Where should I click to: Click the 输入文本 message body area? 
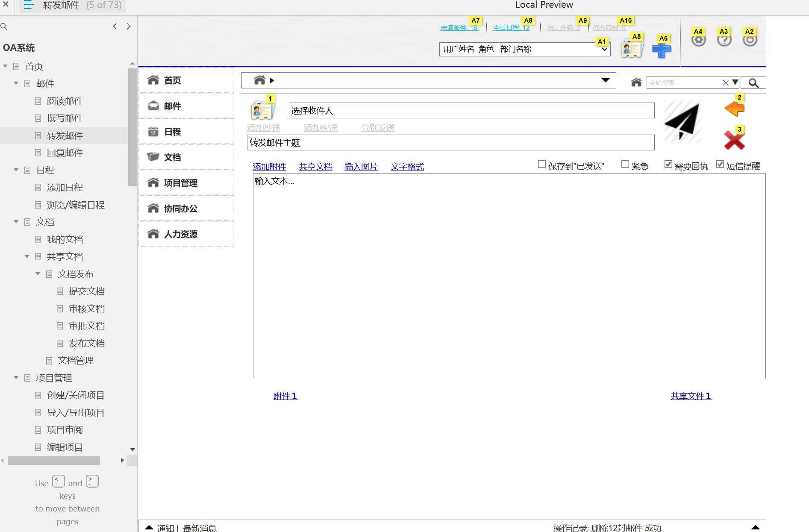coord(509,276)
